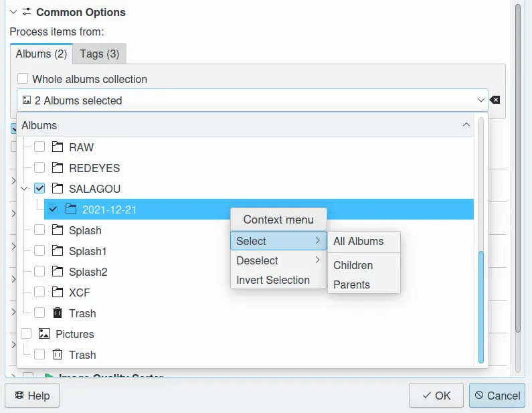Switch to the Tags (3) tab

pyautogui.click(x=100, y=54)
